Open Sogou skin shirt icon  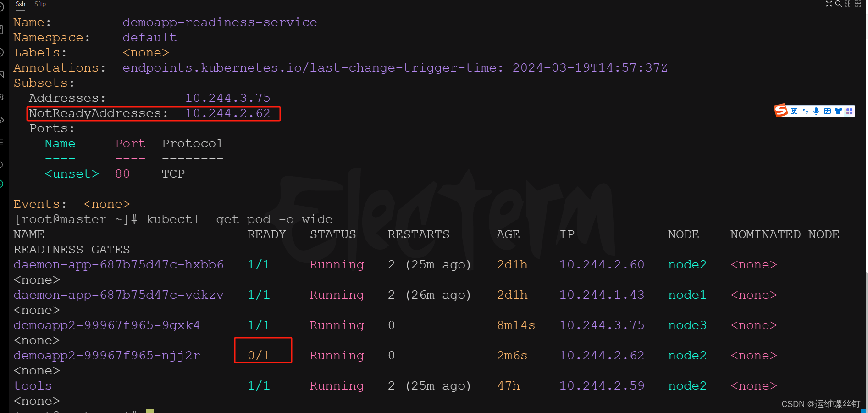pos(838,111)
